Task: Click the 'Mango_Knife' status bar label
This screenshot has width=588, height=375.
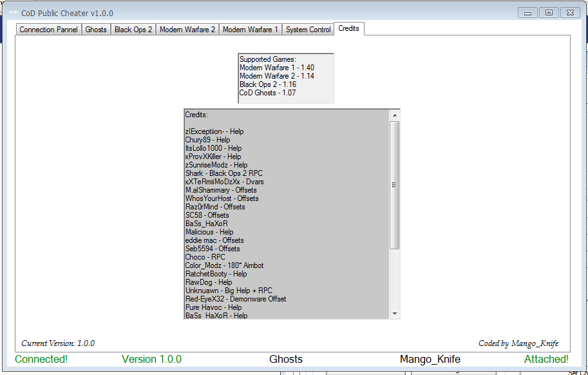Action: pos(430,360)
